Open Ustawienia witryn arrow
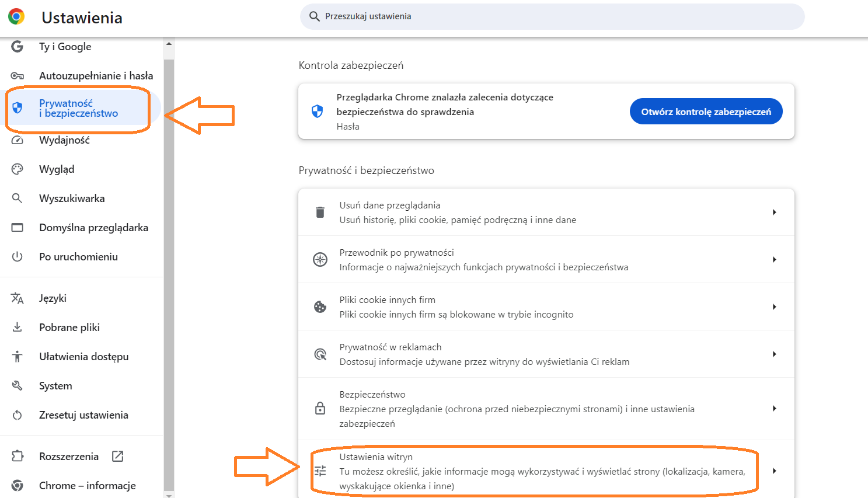This screenshot has height=498, width=868. coord(774,471)
